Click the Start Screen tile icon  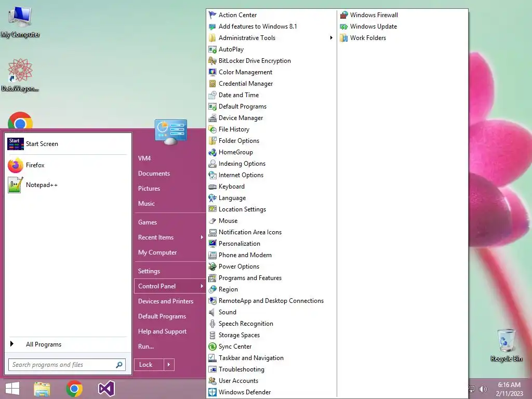[15, 144]
